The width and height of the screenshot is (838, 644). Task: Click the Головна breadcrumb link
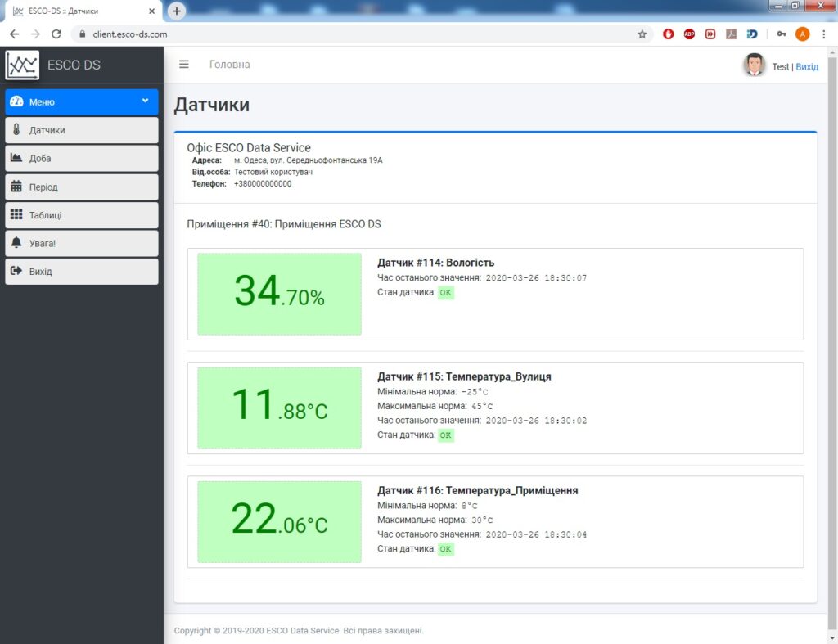(x=229, y=65)
